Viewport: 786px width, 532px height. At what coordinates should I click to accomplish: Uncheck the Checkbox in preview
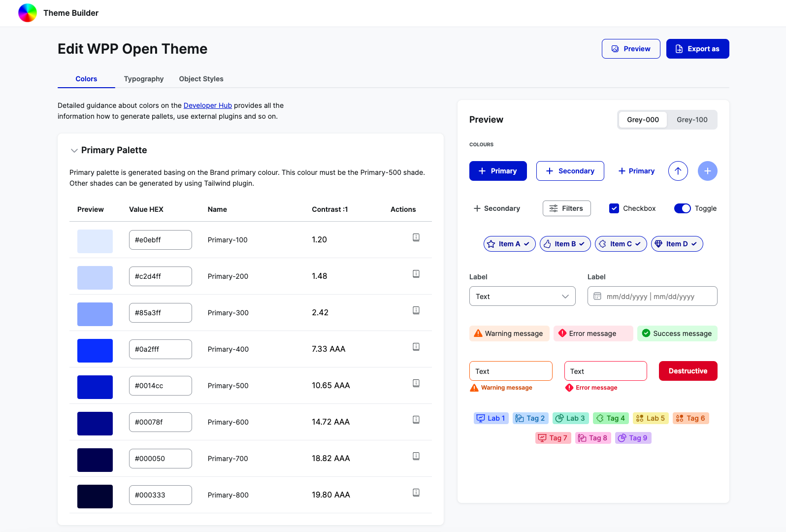click(614, 208)
